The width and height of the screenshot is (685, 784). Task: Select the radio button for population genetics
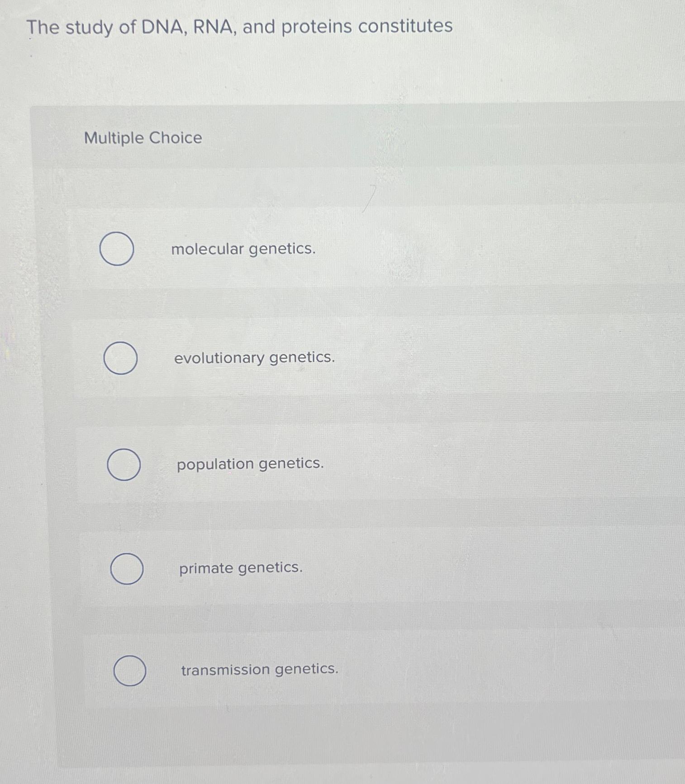pos(123,465)
